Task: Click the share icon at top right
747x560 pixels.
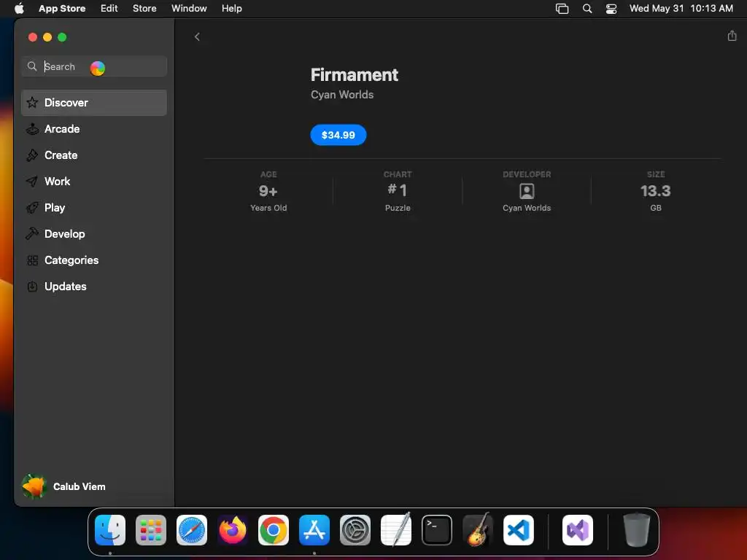Action: pos(732,36)
